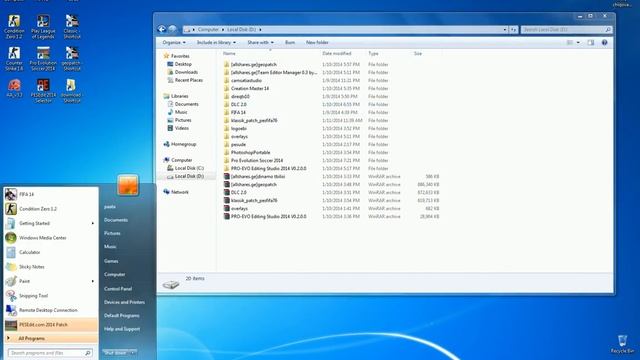Open Devices and Printers in Start menu

click(x=124, y=302)
